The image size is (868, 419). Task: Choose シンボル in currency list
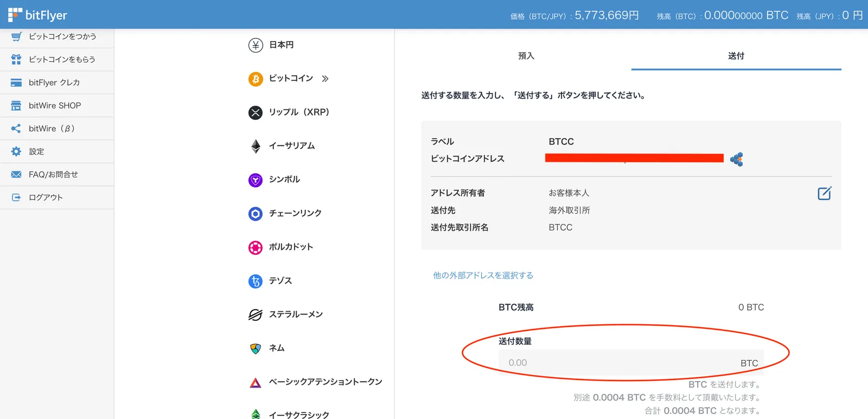coord(284,179)
